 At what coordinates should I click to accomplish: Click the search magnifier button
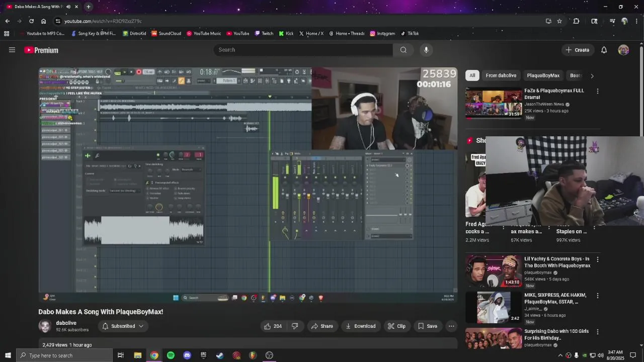403,50
